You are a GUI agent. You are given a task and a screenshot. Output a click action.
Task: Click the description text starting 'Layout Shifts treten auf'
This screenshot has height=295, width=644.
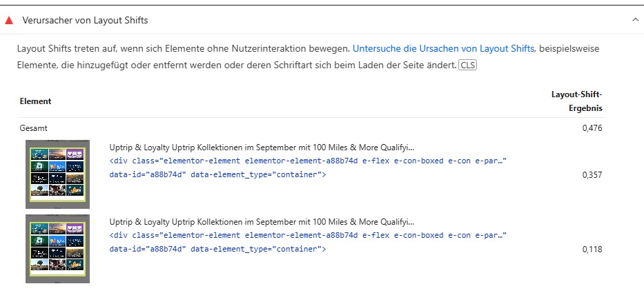(x=183, y=49)
